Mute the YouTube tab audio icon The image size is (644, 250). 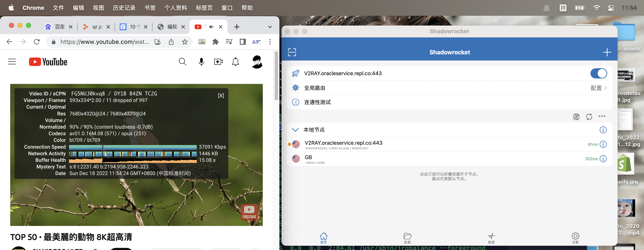(x=211, y=27)
